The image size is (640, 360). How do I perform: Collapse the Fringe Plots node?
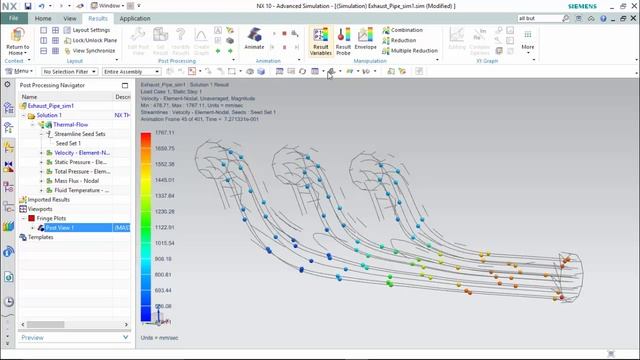(23, 219)
